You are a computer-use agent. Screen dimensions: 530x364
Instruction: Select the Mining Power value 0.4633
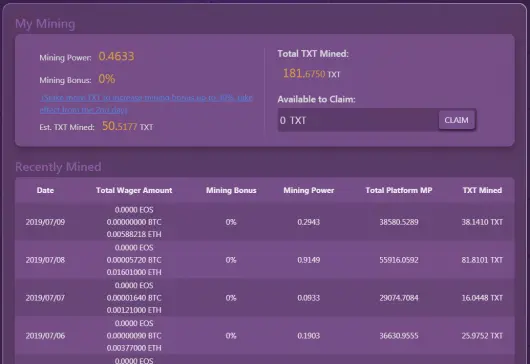(x=116, y=56)
